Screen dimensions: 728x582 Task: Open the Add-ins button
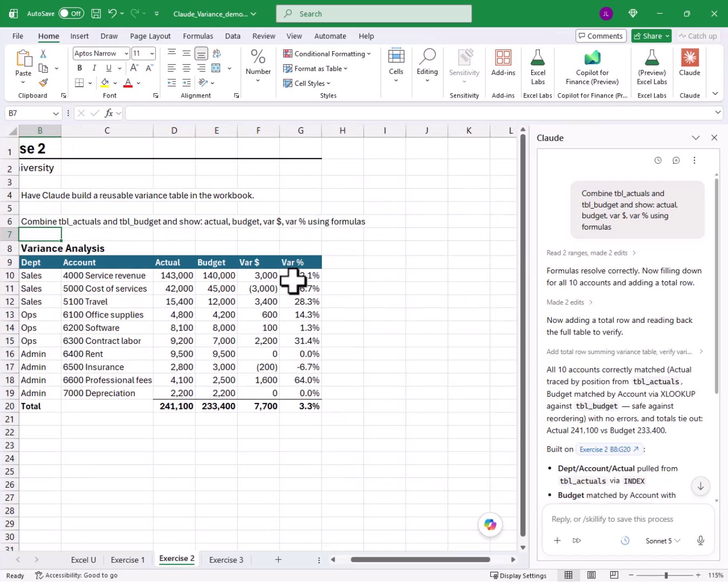click(503, 64)
